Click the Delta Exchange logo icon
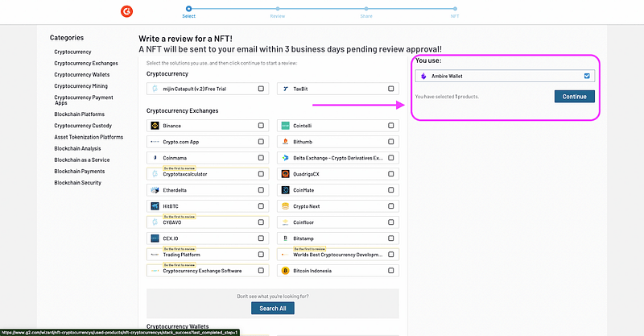Viewport: 644px width, 336px height. pyautogui.click(x=285, y=158)
